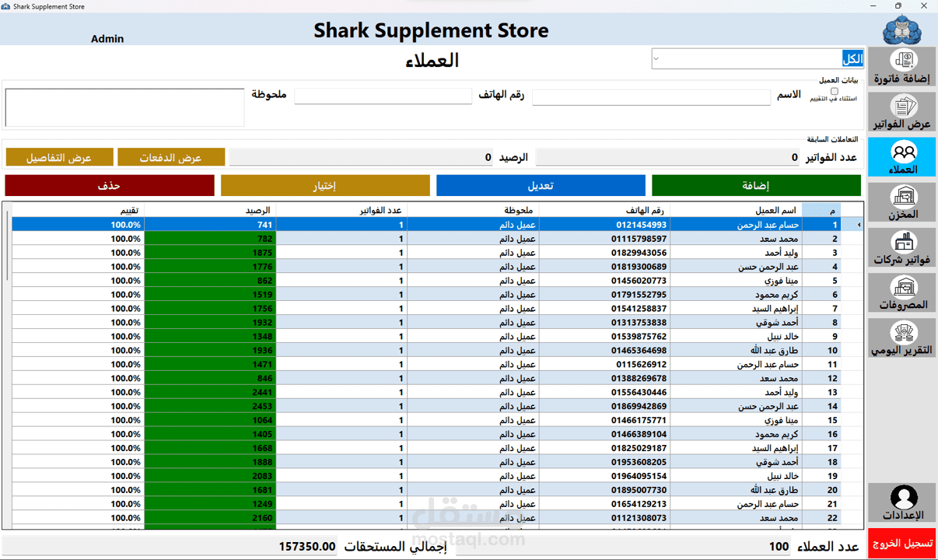
Task: Click the red تسجيل الخروج logout button
Action: coord(901,543)
